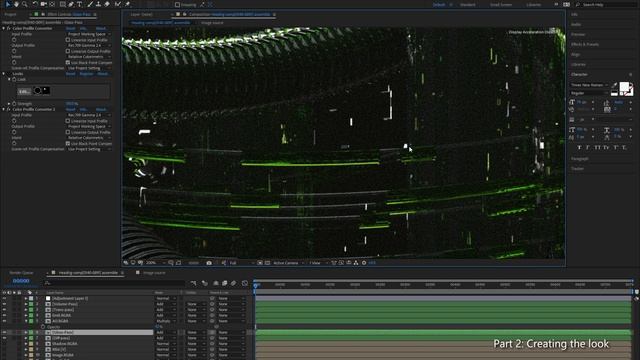Open the viewer magnification dropdown showing 200%

[x=156, y=263]
